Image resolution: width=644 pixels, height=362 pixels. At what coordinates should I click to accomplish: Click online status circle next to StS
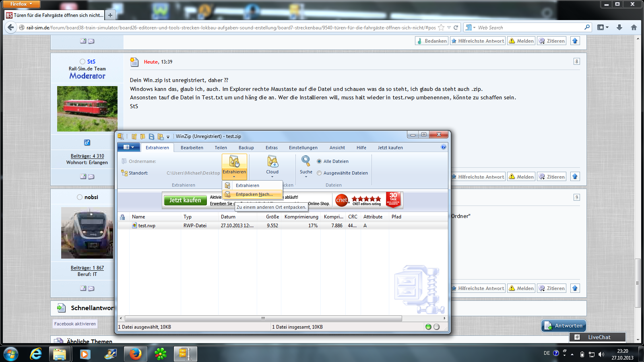(x=83, y=62)
